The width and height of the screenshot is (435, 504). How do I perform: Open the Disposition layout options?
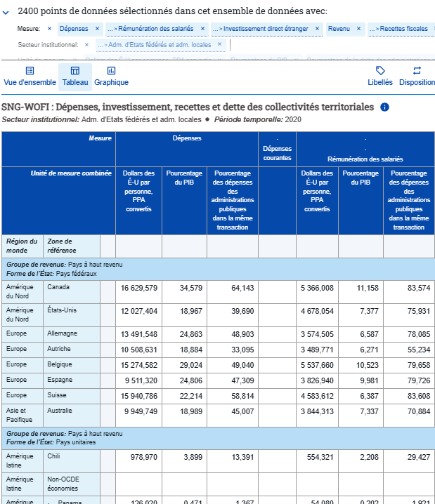coord(417,77)
